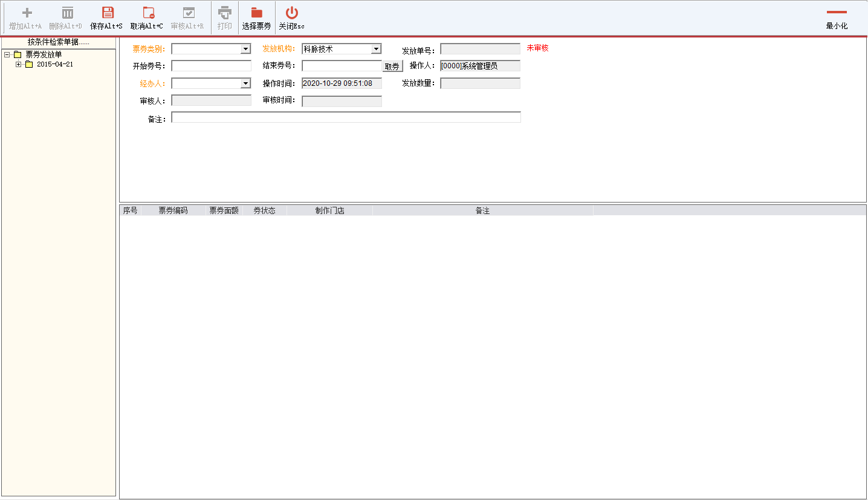Click the orange 发放机构 label
Viewport: 868px width, 500px height.
[279, 49]
